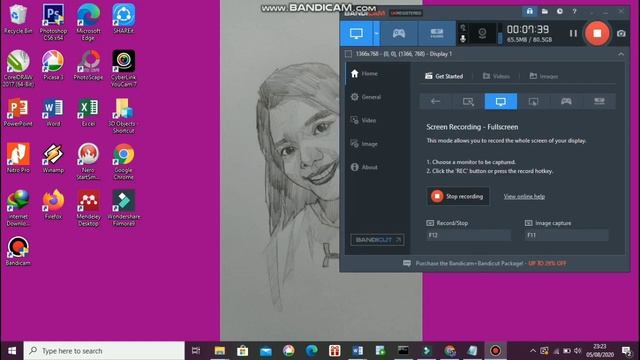The image size is (640, 360).
Task: Pause the current recording
Action: coord(573,33)
